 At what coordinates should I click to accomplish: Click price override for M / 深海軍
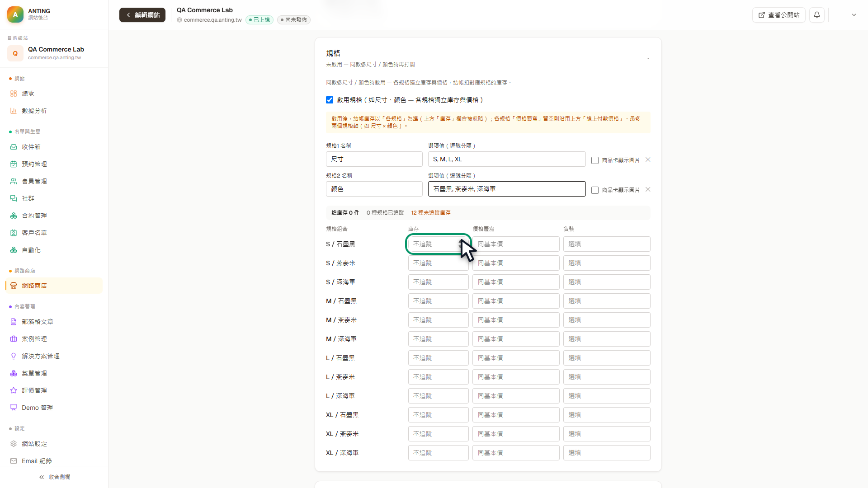516,339
